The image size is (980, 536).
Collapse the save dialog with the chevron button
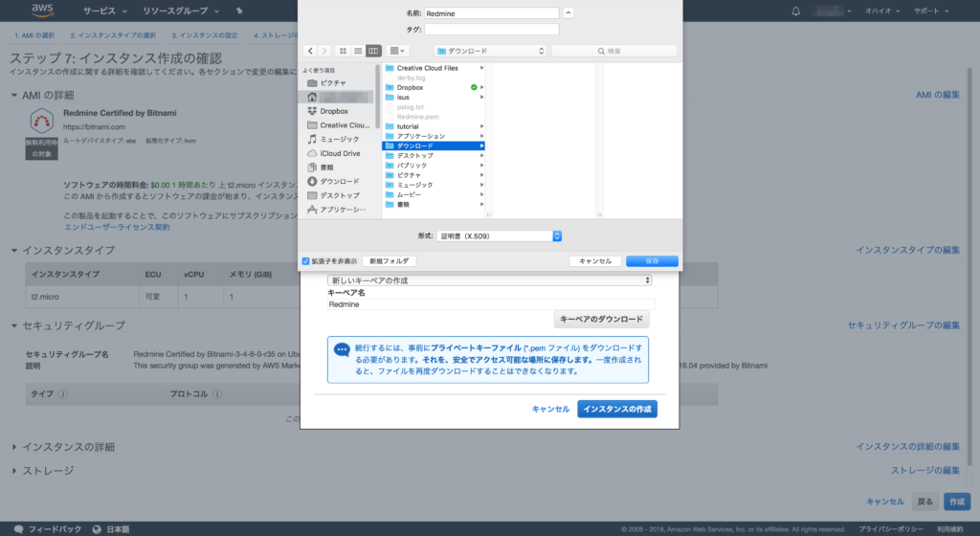[x=569, y=13]
